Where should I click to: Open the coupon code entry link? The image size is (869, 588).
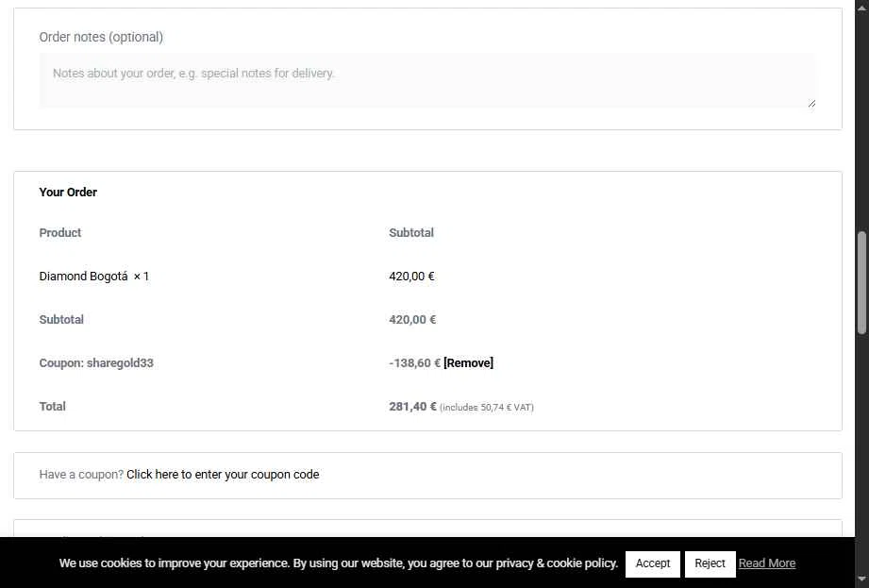coord(223,475)
